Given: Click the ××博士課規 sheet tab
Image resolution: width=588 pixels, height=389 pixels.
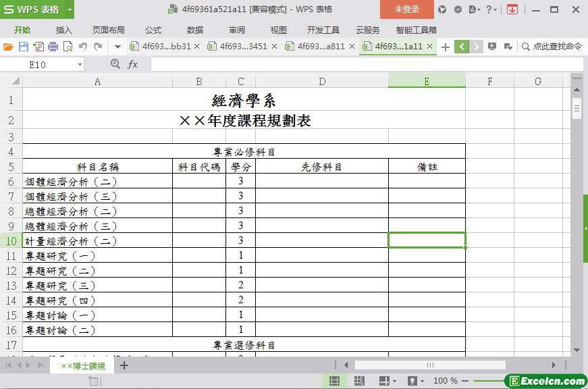Looking at the screenshot, I should (x=83, y=366).
